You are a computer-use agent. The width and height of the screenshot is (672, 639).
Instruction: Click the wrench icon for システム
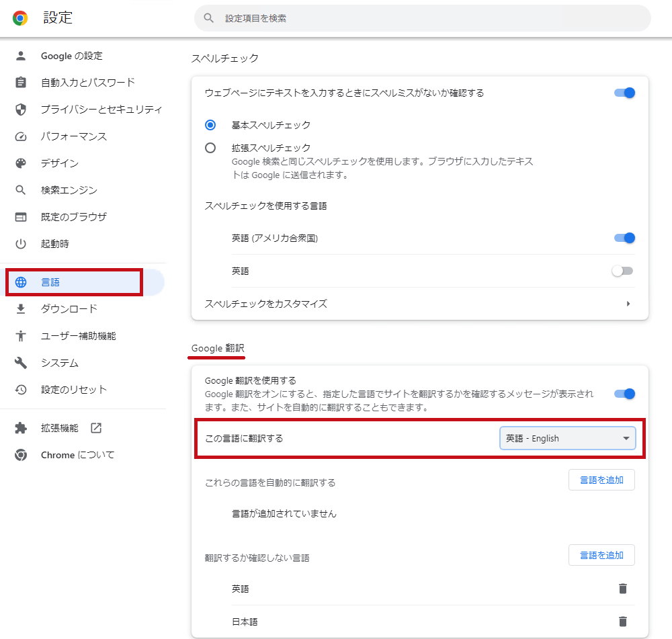(21, 363)
